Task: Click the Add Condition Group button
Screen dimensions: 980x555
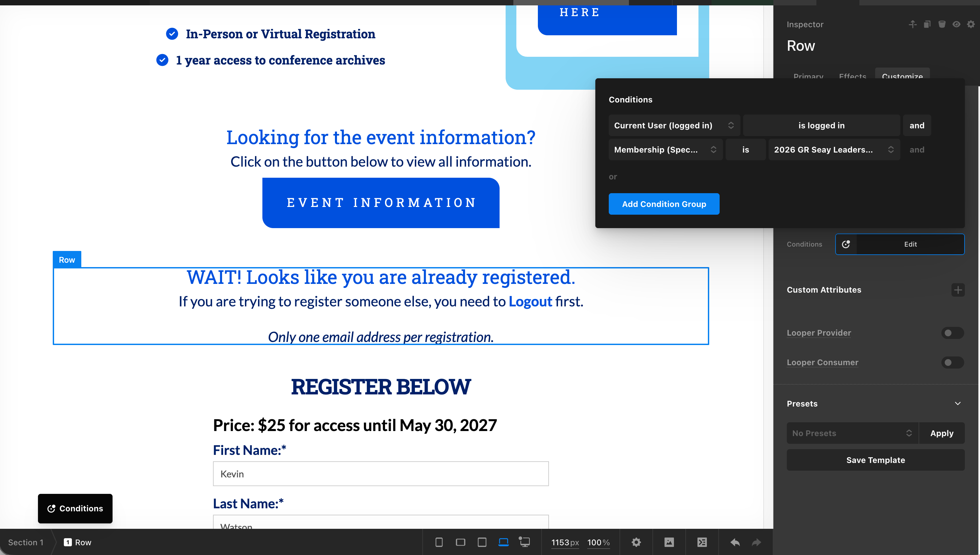Action: [x=664, y=204]
